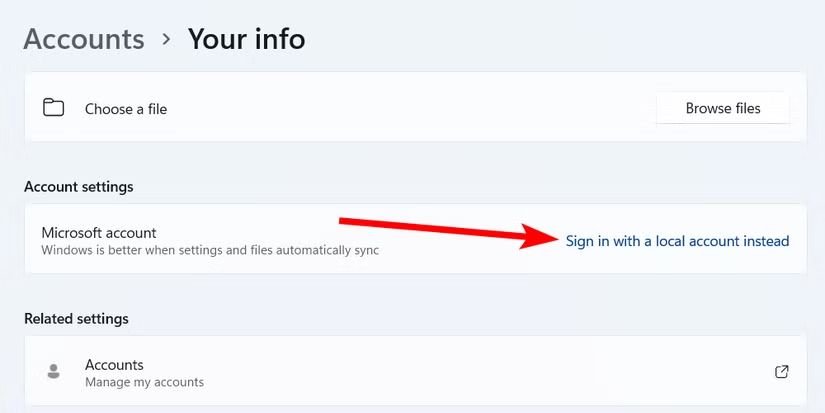The height and width of the screenshot is (413, 825).
Task: Click the Manage my accounts subtitle
Action: [x=144, y=382]
